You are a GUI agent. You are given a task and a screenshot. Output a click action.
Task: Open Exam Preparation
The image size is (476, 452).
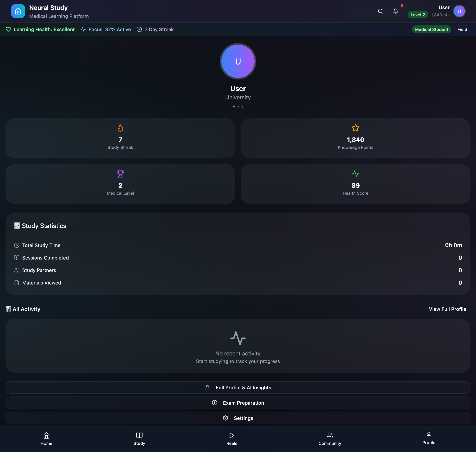[238, 403]
